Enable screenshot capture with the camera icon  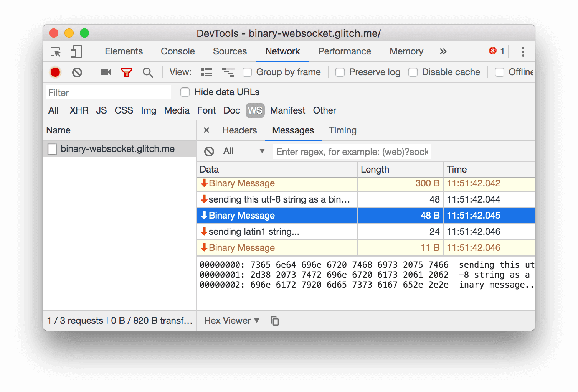[105, 72]
